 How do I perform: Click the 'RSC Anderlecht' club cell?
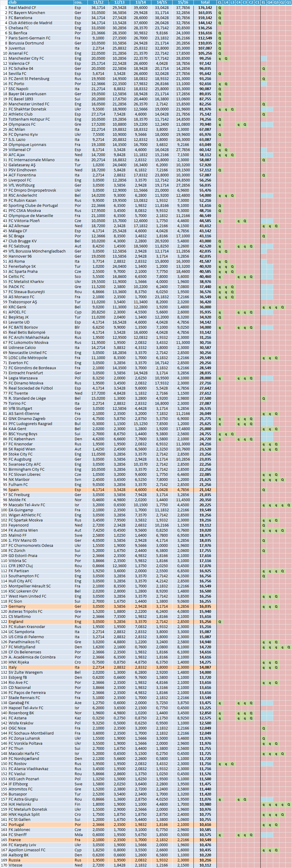tap(41, 196)
